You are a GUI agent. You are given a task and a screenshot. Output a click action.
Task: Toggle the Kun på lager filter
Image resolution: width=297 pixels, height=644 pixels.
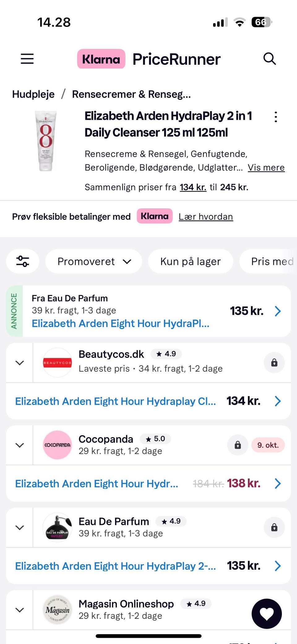[190, 261]
